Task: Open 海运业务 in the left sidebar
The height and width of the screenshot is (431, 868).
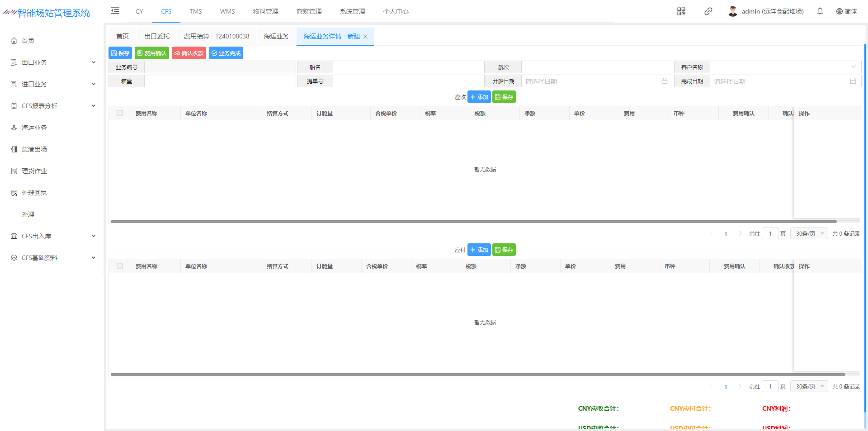Action: (x=34, y=128)
